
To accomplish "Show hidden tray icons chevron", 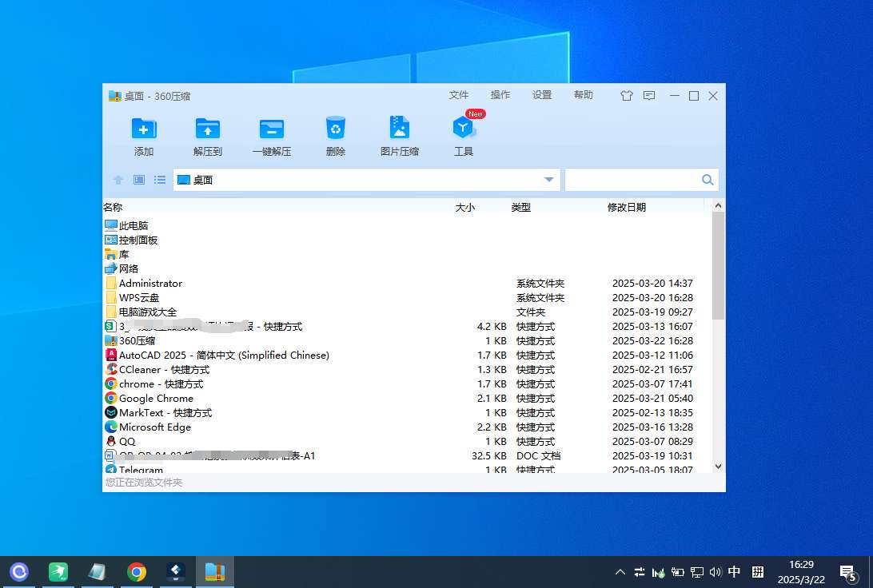I will tap(620, 572).
